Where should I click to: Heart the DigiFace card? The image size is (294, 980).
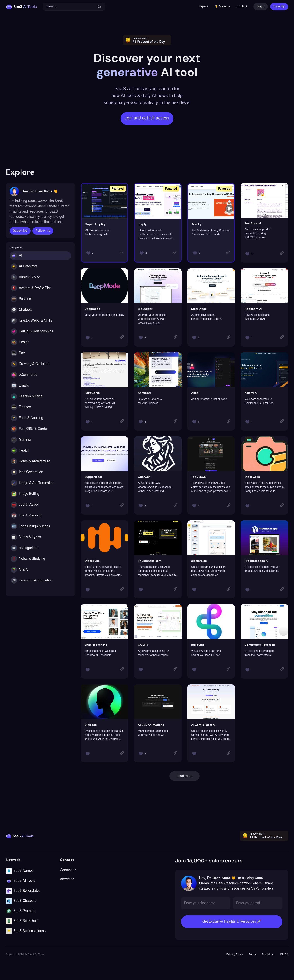click(x=87, y=754)
